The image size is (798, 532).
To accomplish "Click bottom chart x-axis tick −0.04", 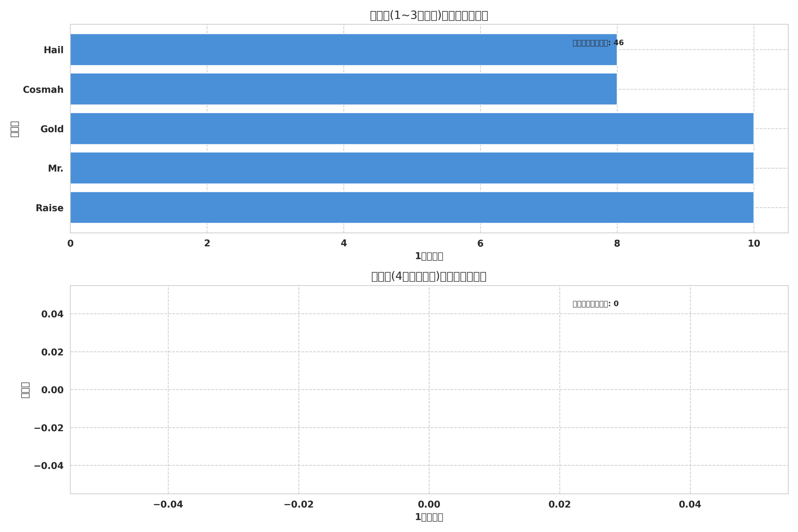I will tap(168, 505).
